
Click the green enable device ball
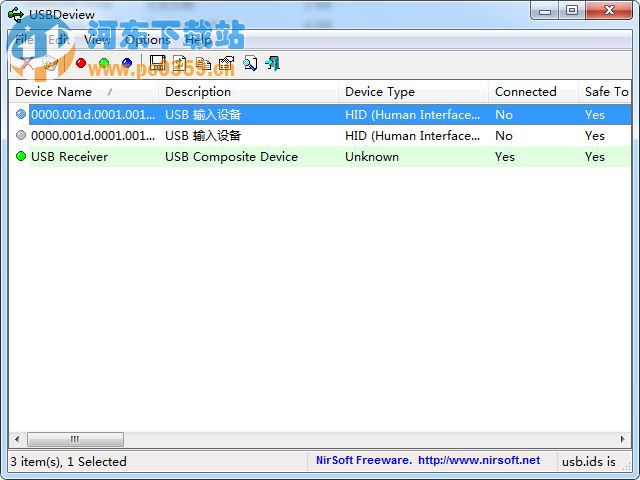pos(104,63)
